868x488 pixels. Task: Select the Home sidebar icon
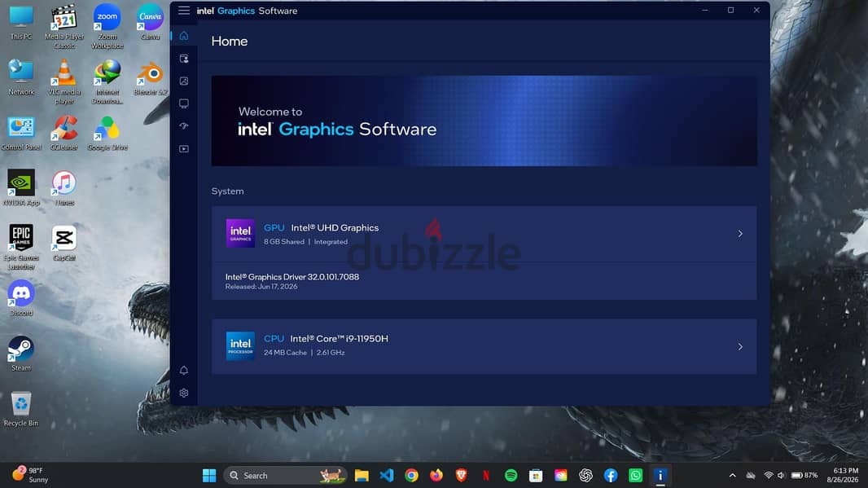point(184,36)
